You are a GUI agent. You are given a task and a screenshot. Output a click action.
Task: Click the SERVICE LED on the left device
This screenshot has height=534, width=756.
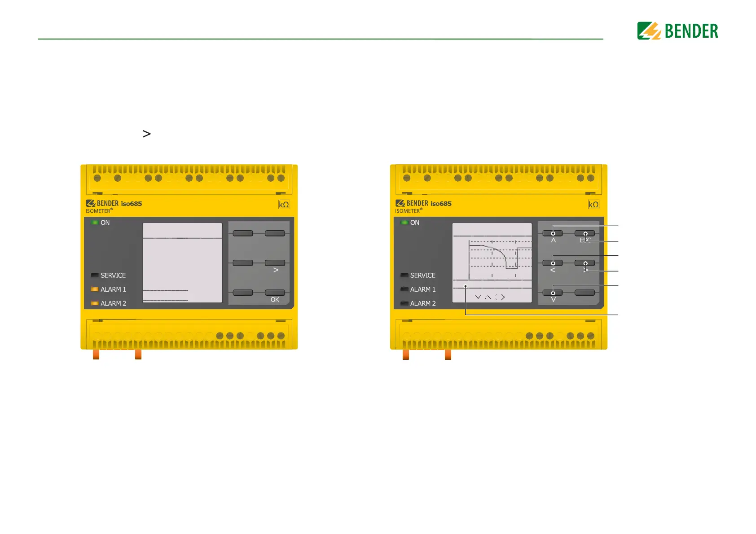click(x=95, y=275)
